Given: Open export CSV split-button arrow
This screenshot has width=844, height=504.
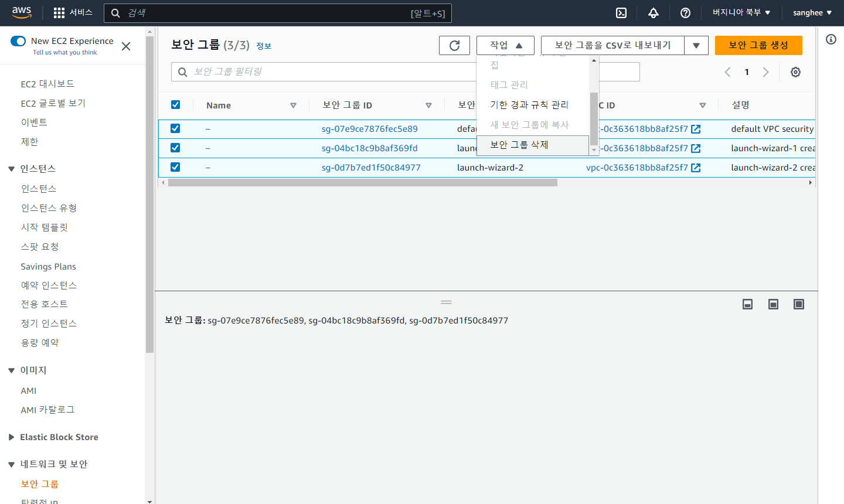Looking at the screenshot, I should click(696, 46).
